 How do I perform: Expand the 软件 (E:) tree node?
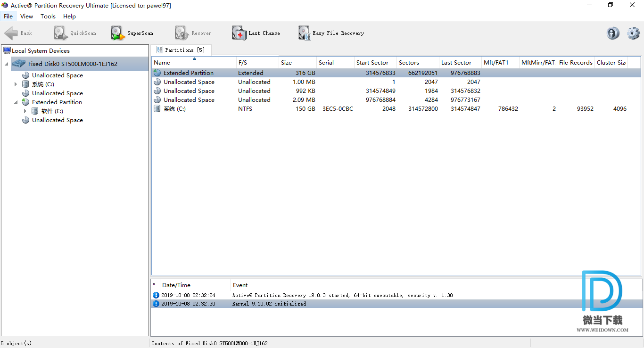25,111
